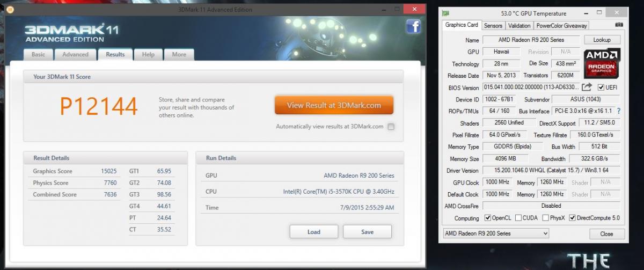Open the Validation tab in GPU-Z
The height and width of the screenshot is (270, 644).
519,25
